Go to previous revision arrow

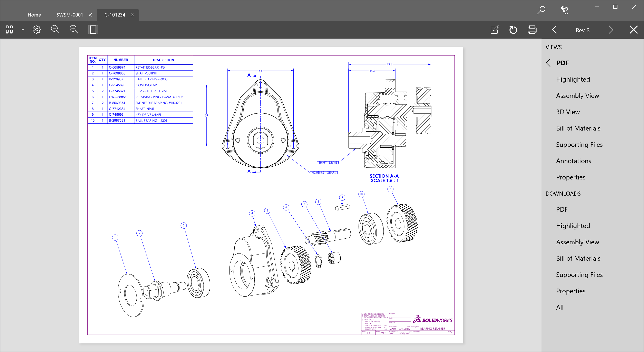point(554,30)
